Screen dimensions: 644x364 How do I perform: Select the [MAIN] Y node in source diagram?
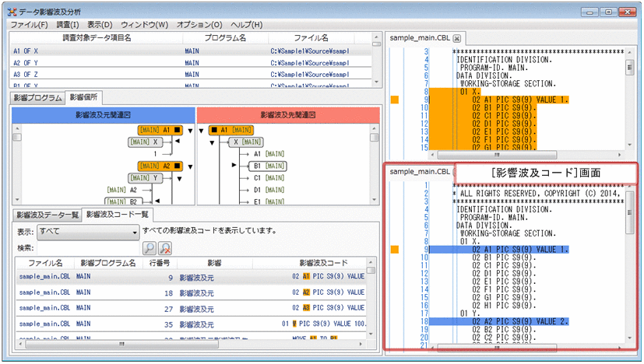click(146, 178)
